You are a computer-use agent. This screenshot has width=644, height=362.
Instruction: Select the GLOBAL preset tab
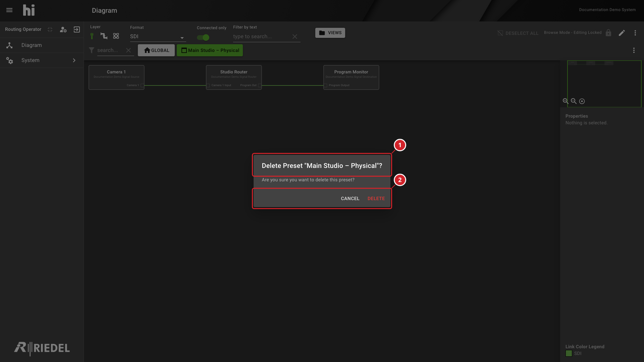pyautogui.click(x=156, y=50)
